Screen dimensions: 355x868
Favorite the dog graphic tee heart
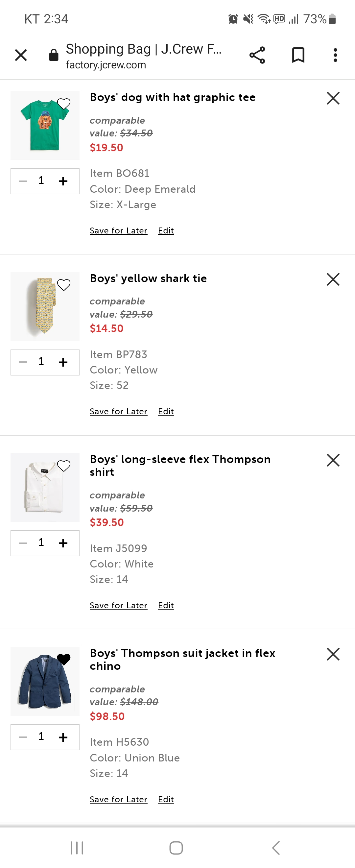click(64, 104)
